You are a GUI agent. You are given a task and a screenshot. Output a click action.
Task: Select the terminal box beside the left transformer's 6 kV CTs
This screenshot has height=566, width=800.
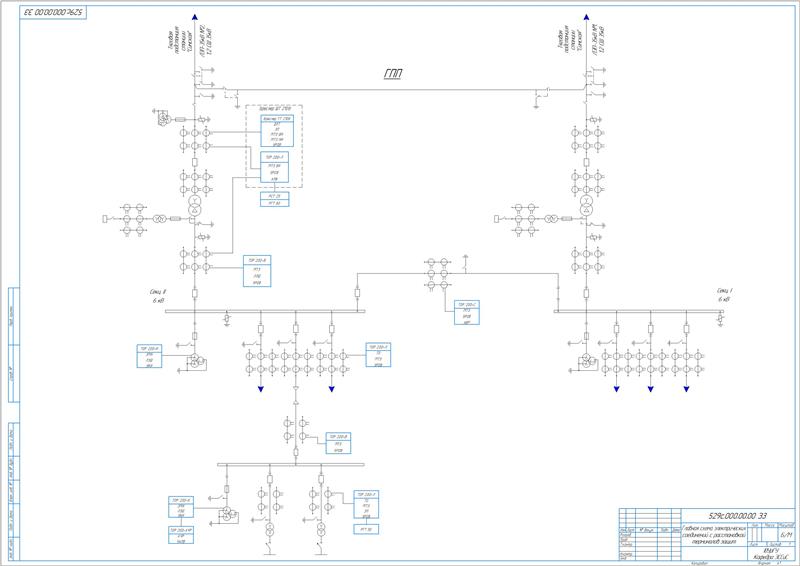click(x=257, y=271)
